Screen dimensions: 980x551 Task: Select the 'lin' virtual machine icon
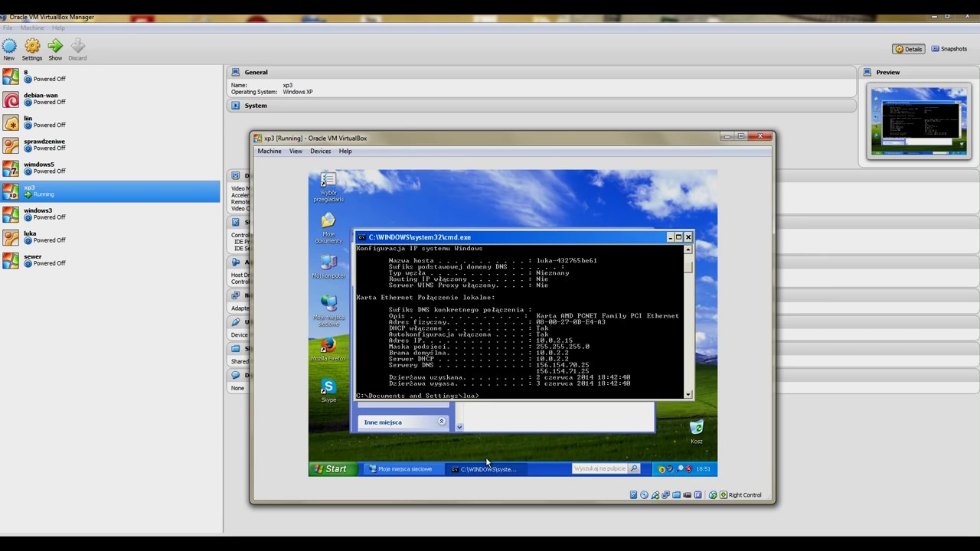pos(11,122)
